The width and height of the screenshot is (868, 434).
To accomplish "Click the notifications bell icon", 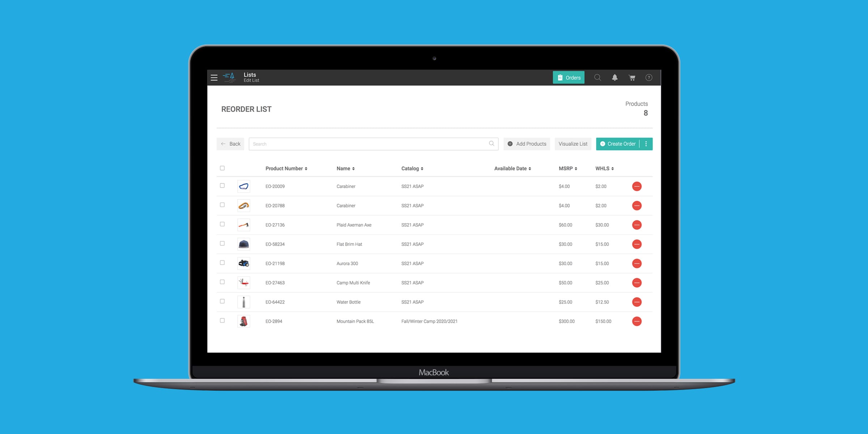I will (614, 77).
